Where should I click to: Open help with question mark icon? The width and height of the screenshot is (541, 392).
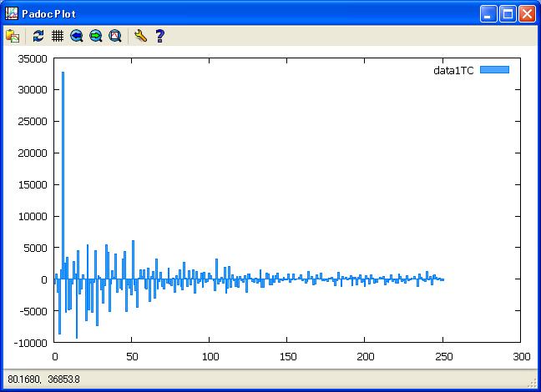pyautogui.click(x=159, y=36)
